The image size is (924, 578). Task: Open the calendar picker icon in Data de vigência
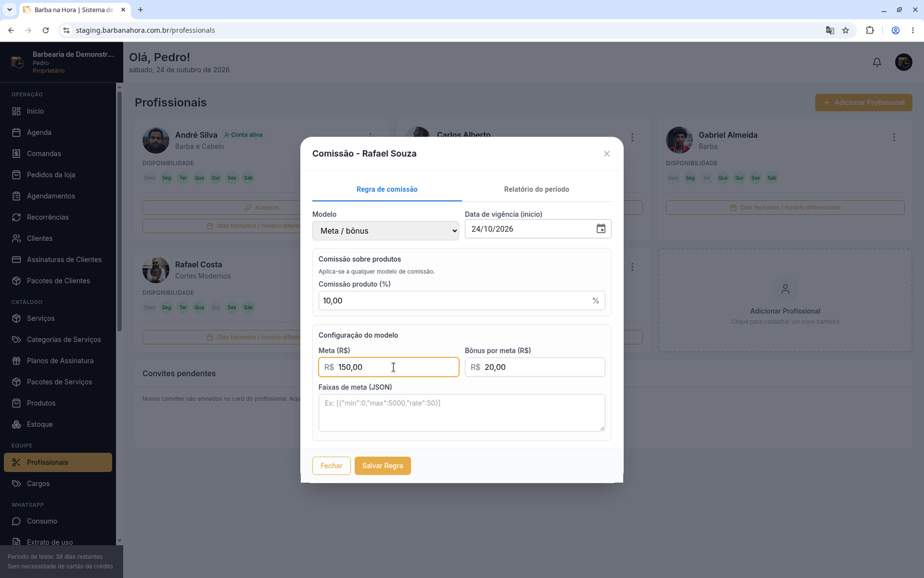click(x=601, y=229)
